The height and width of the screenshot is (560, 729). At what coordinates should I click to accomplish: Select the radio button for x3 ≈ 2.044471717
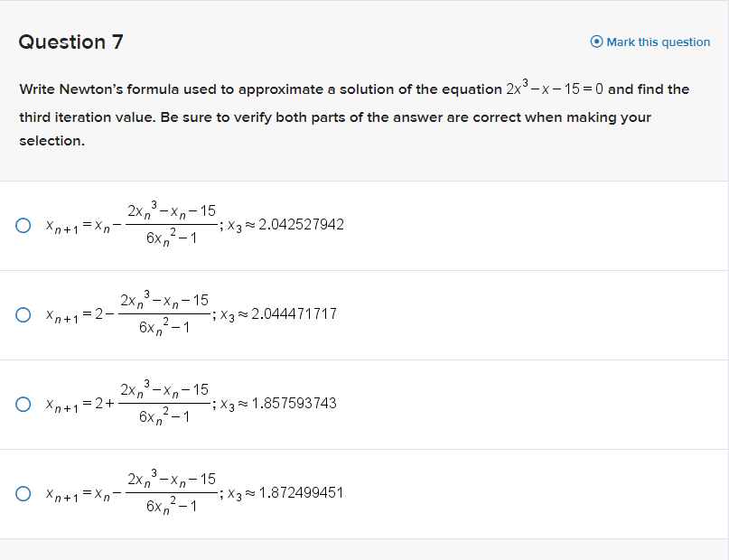23,313
